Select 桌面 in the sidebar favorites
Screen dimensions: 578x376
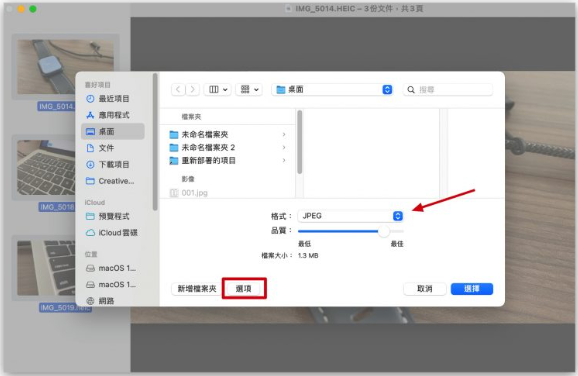(x=113, y=132)
